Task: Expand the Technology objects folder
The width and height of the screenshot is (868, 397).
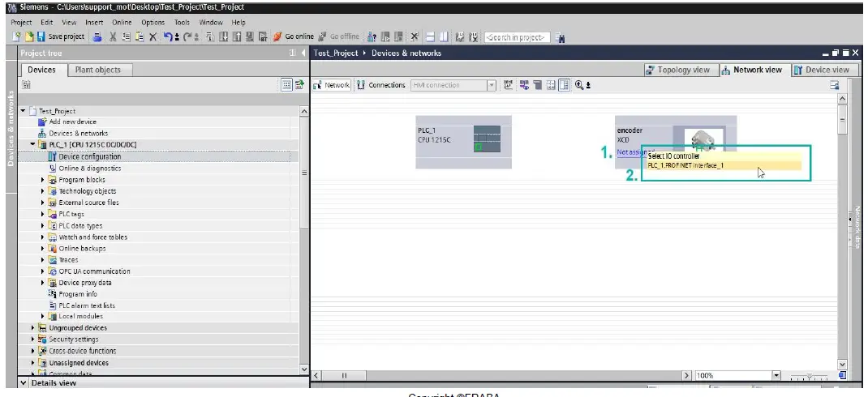Action: pos(43,191)
